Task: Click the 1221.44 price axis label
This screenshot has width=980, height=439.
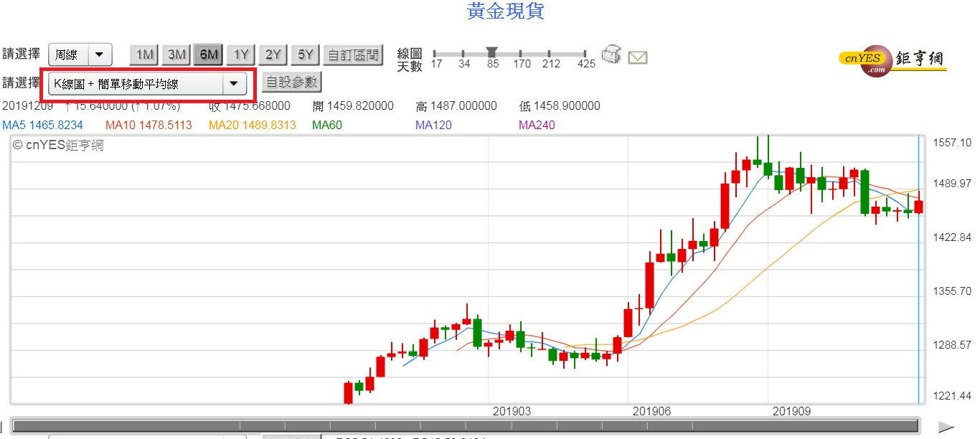Action: [952, 396]
